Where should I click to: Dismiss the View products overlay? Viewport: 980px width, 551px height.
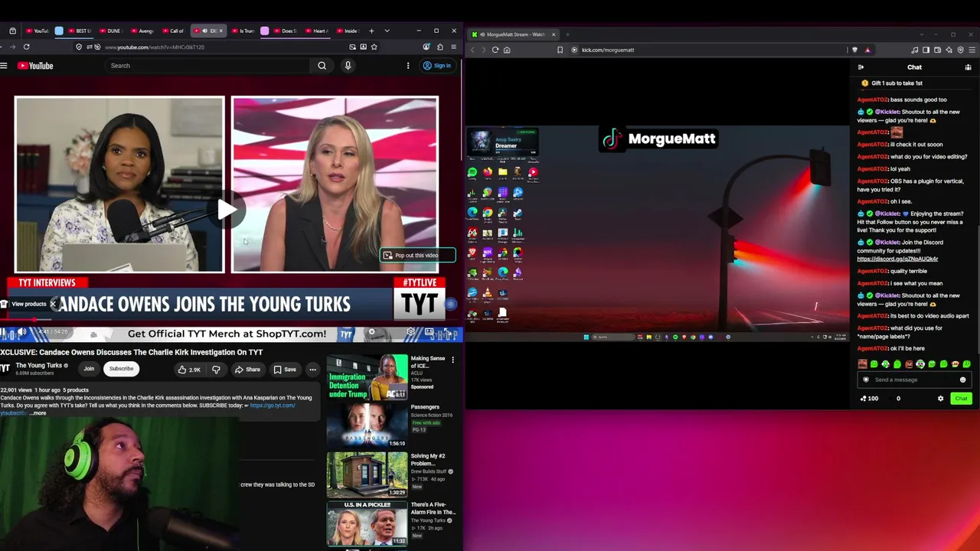tap(53, 304)
